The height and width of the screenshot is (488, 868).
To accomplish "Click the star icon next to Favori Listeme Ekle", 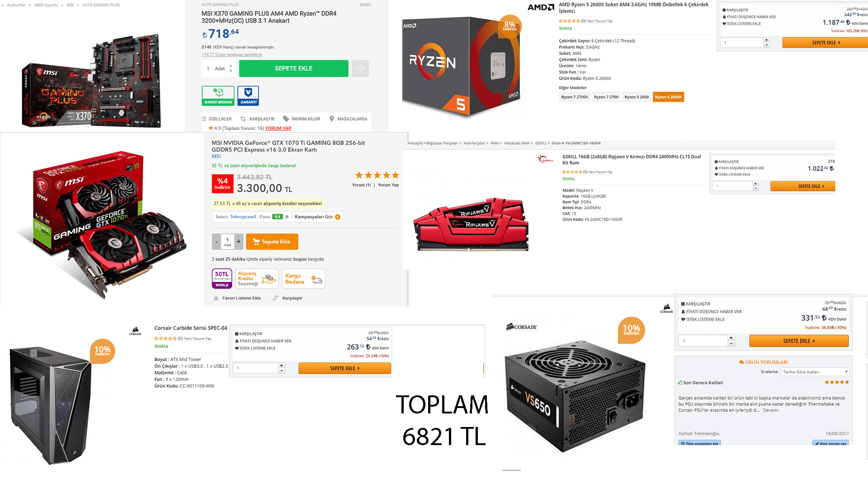I will (x=216, y=298).
